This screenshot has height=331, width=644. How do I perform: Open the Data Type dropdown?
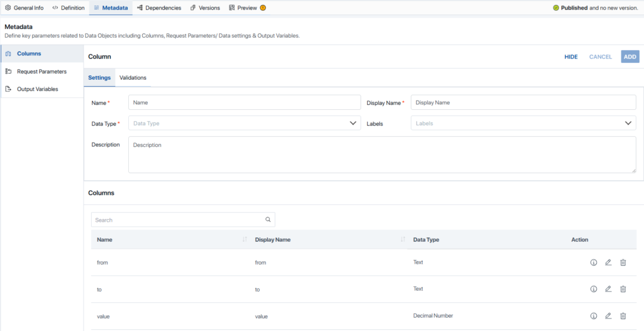click(245, 123)
